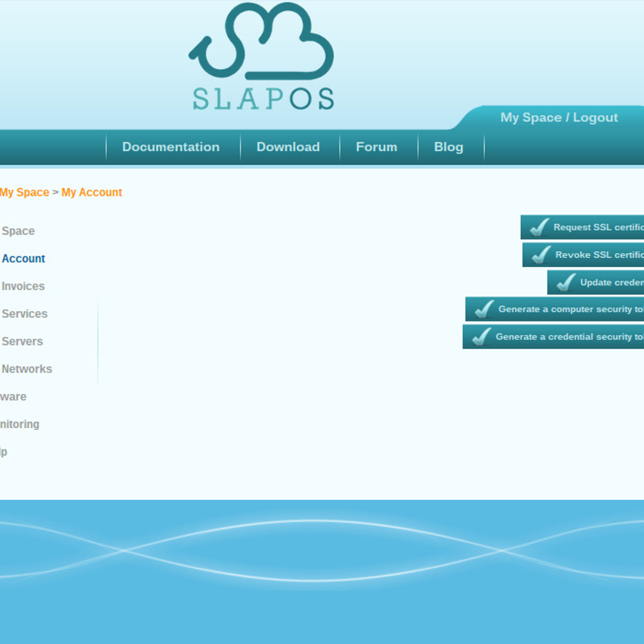The image size is (644, 644).
Task: Open the Software sidebar entry
Action: pyautogui.click(x=13, y=397)
